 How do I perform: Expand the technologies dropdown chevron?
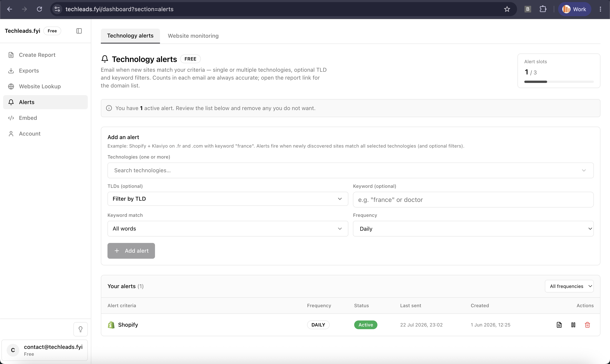(584, 170)
